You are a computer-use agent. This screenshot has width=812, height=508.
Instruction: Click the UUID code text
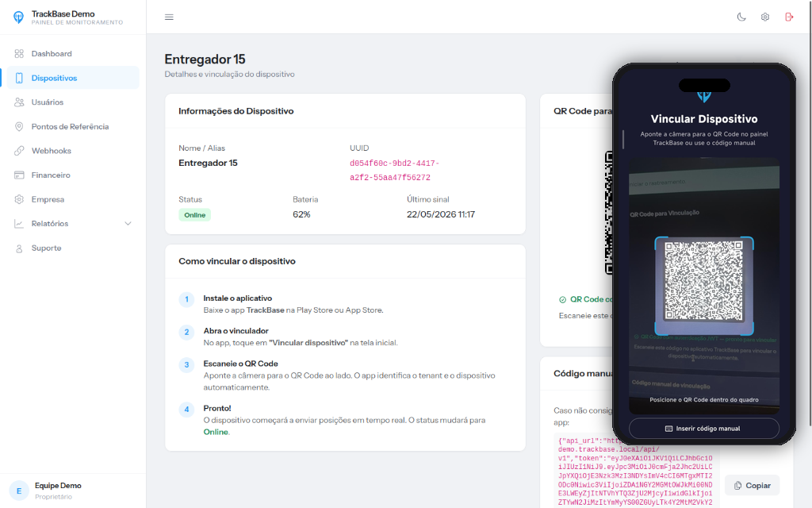tap(395, 170)
